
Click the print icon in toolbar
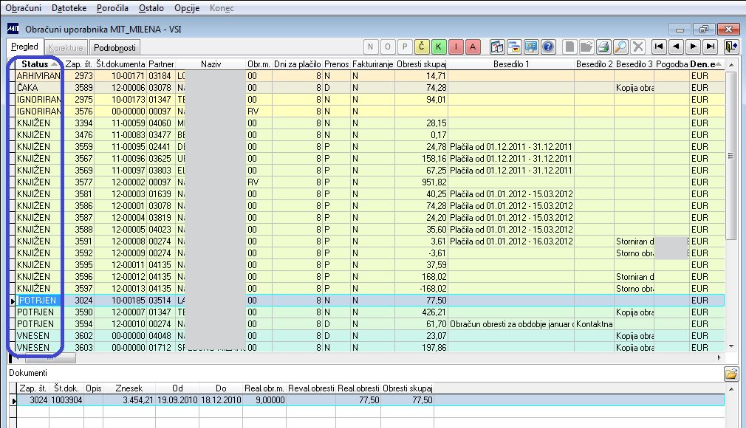click(602, 46)
